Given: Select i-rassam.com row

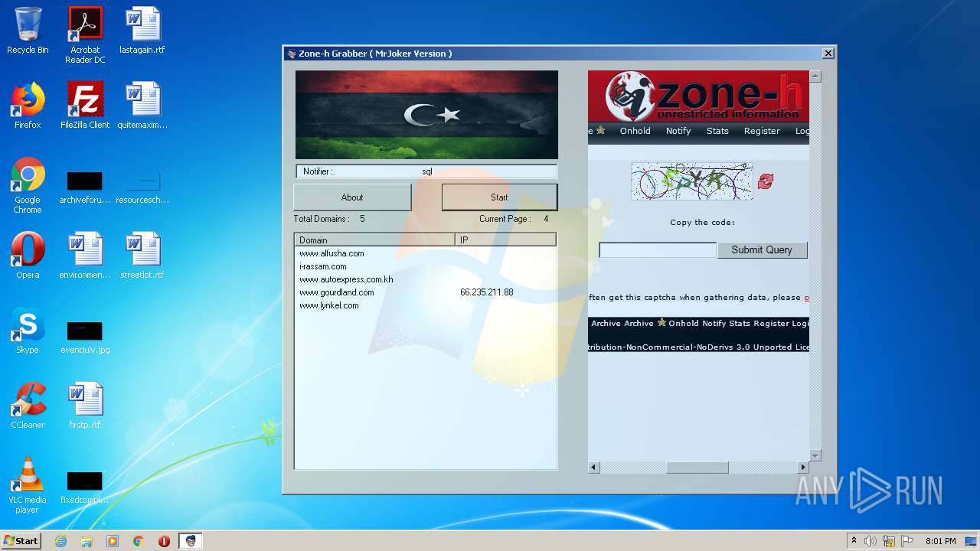Looking at the screenshot, I should point(322,266).
